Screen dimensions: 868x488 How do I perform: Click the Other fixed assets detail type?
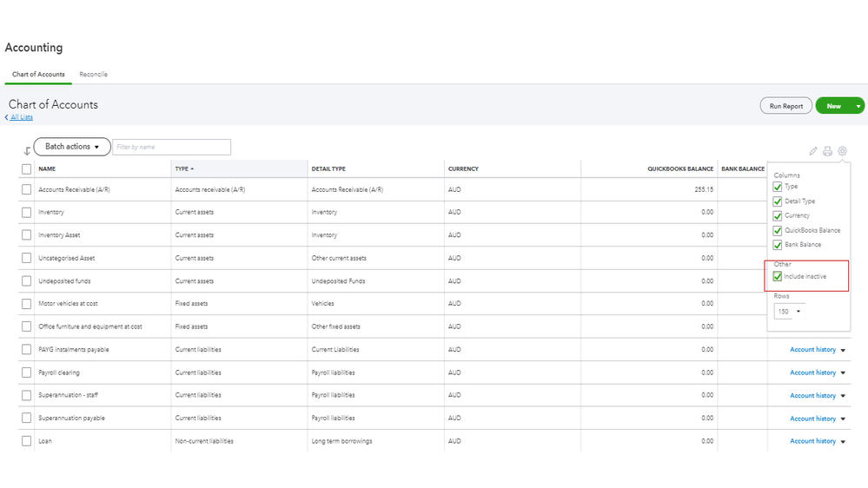tap(335, 326)
